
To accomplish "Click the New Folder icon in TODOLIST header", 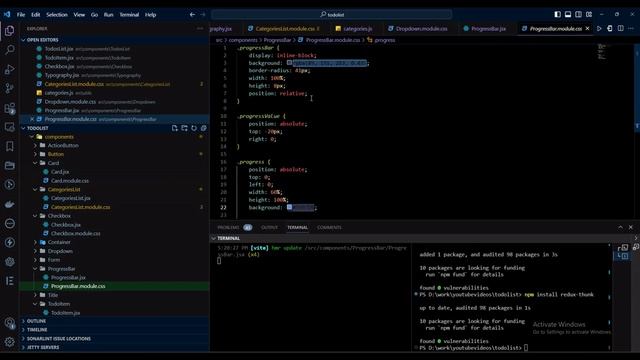I will pyautogui.click(x=184, y=128).
